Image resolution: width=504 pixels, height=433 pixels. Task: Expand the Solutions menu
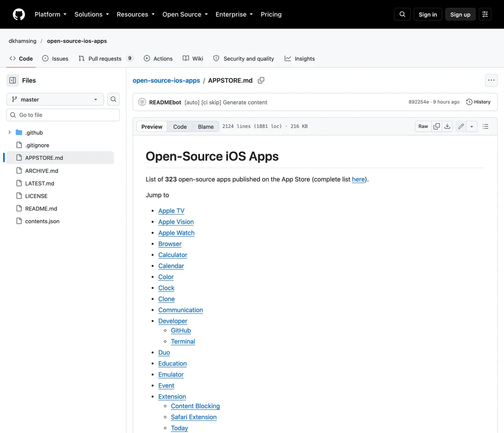point(92,14)
